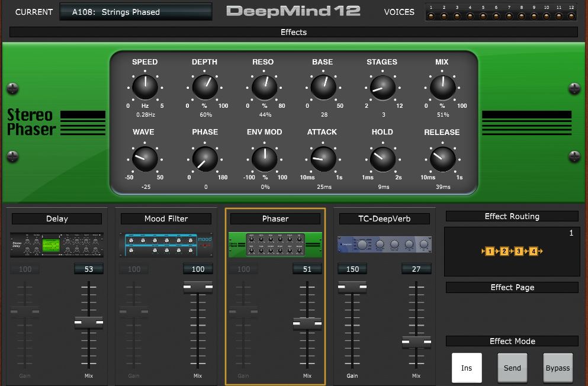Click the MIX knob in phaser panel

point(442,87)
